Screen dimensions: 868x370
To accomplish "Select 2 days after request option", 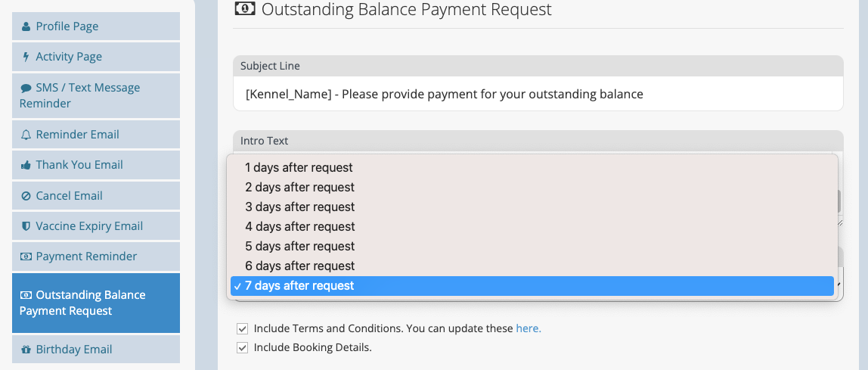I will 532,187.
